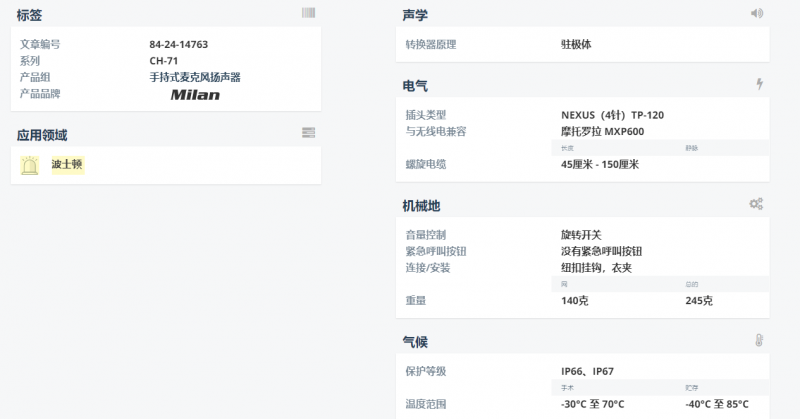Click the gears icon beside 机械地
The height and width of the screenshot is (419, 800).
[x=756, y=204]
